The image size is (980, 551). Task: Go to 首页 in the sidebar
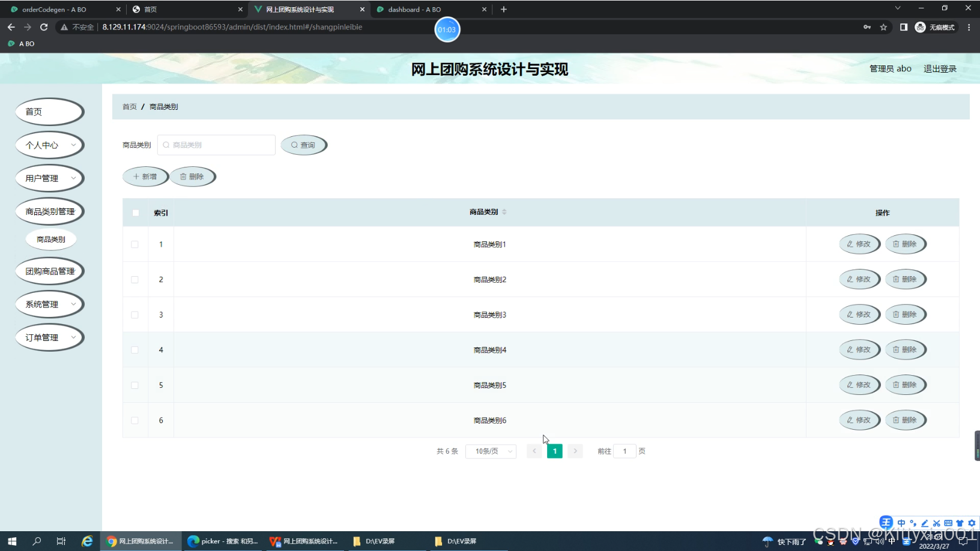pos(50,112)
